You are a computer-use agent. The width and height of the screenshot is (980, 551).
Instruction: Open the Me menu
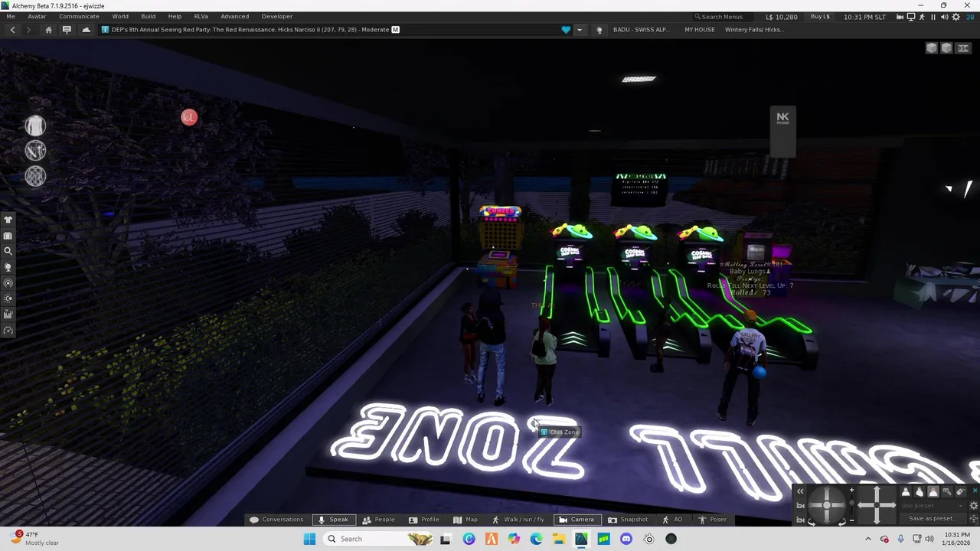point(11,16)
